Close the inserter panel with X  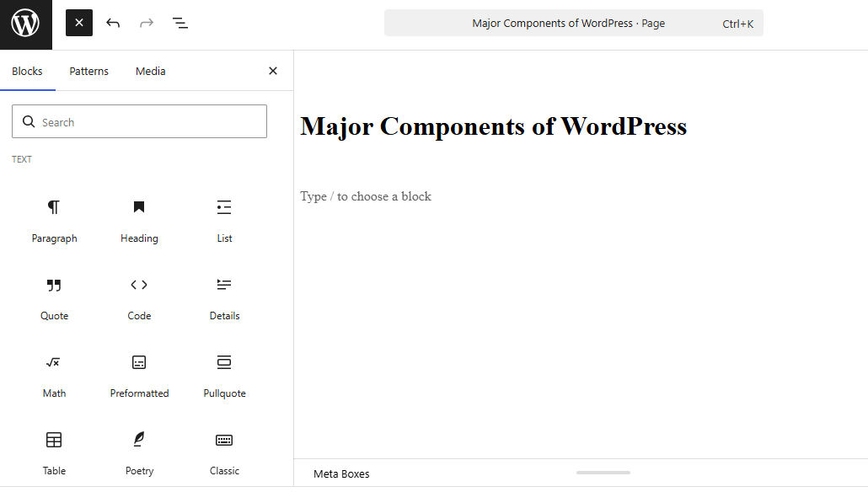[273, 71]
